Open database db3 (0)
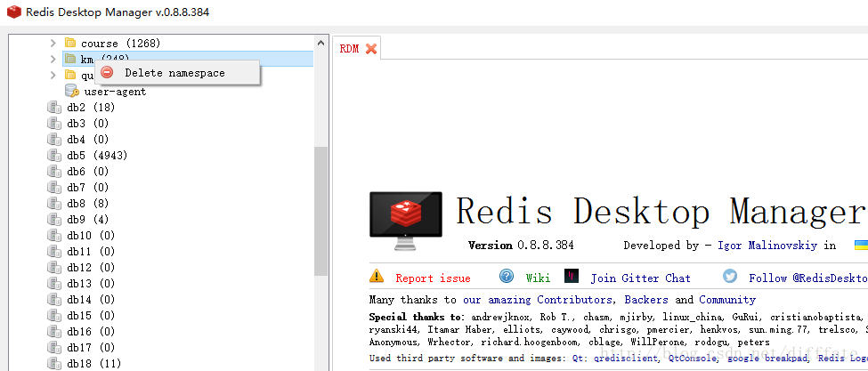The height and width of the screenshot is (371, 868). coord(87,124)
